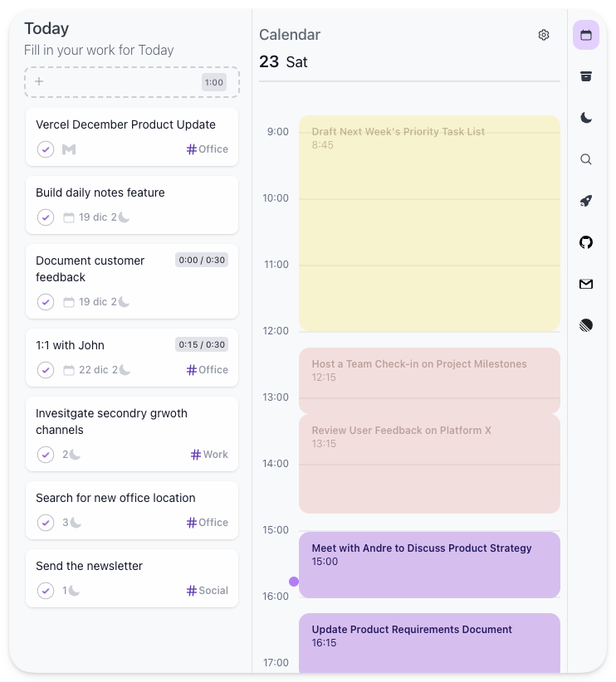616x682 pixels.
Task: Mark Build daily notes feature done
Action: point(46,217)
